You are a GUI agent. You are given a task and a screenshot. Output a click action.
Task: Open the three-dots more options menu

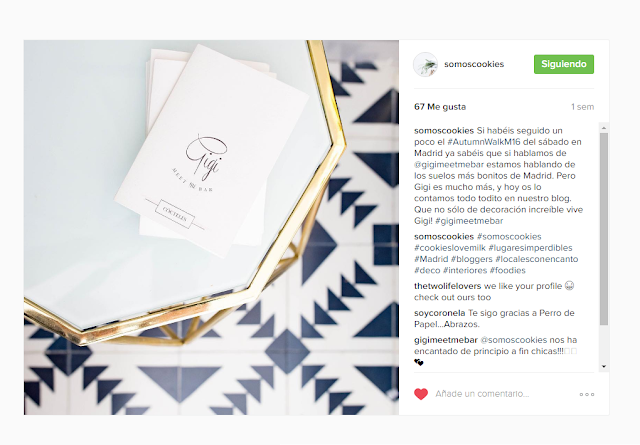click(x=587, y=394)
